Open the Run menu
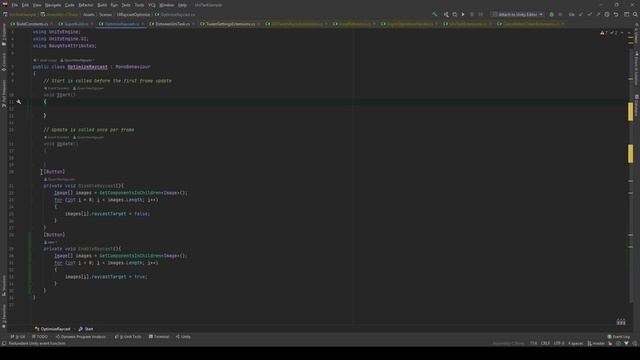 coord(114,5)
